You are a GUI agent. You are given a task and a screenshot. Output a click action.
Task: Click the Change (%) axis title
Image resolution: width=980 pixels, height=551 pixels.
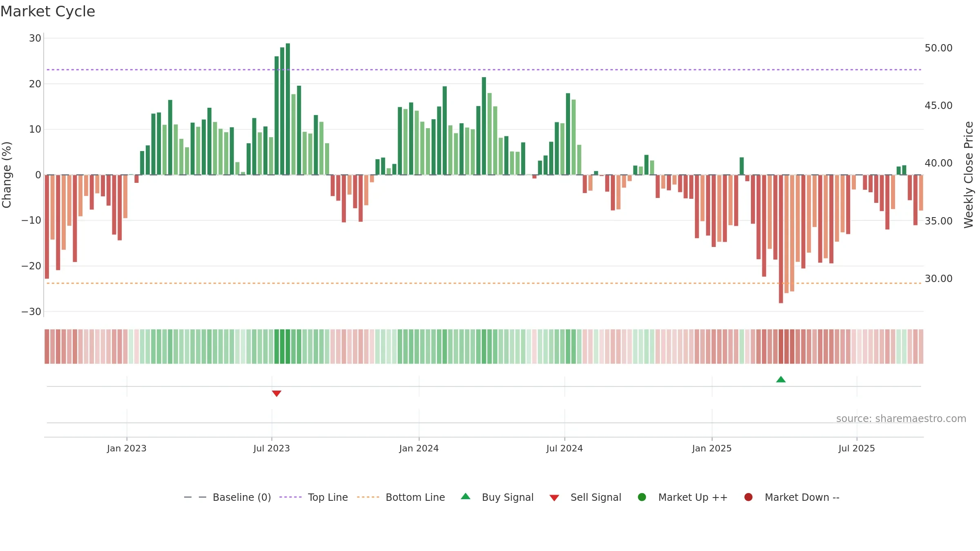(x=7, y=175)
